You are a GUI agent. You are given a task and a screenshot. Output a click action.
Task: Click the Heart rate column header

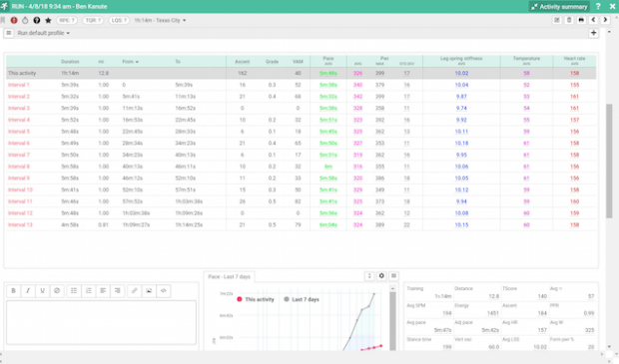click(574, 59)
